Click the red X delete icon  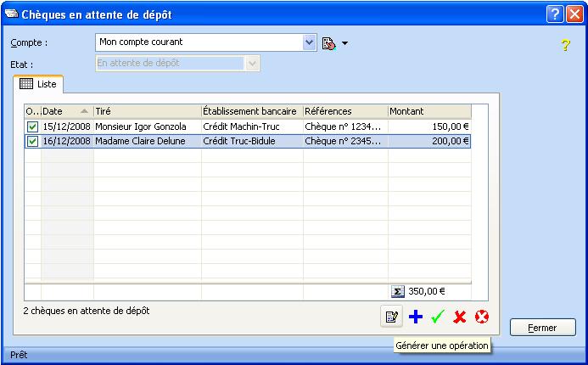pos(460,317)
